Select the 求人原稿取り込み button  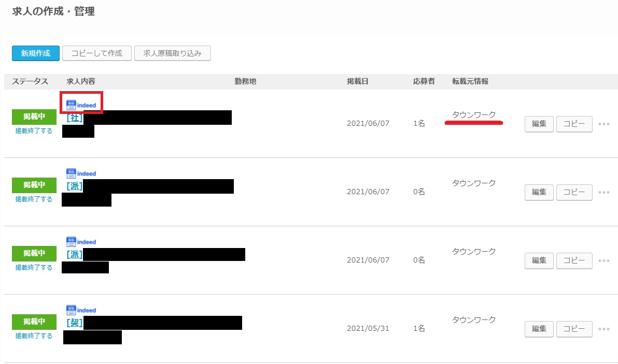tap(172, 53)
